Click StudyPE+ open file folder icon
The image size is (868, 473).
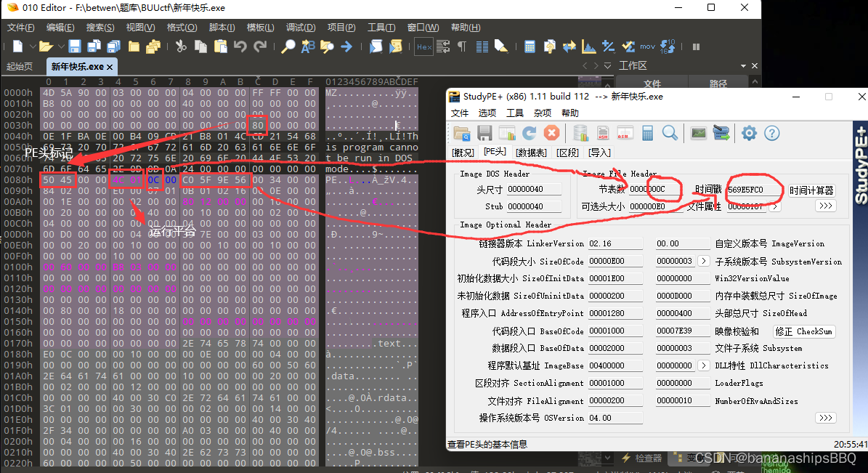coord(462,133)
